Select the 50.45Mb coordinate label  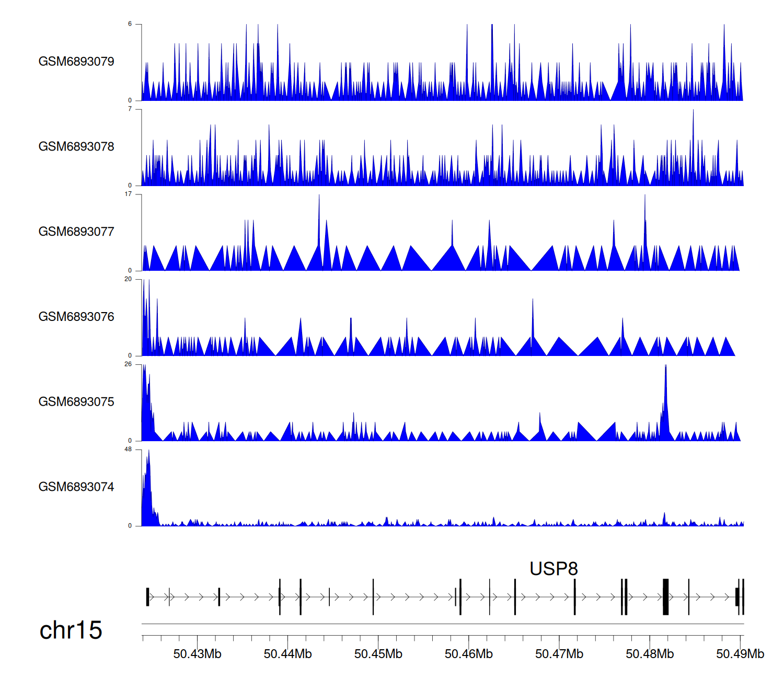tap(378, 654)
